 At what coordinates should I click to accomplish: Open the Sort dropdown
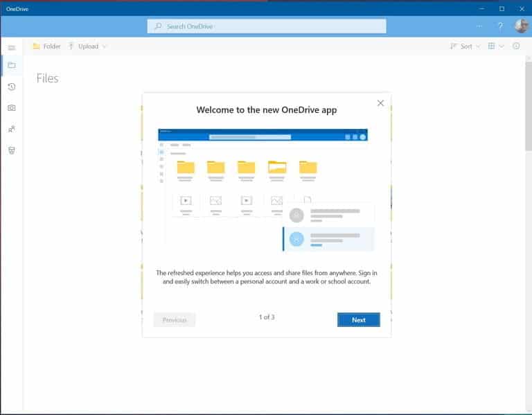click(x=465, y=46)
